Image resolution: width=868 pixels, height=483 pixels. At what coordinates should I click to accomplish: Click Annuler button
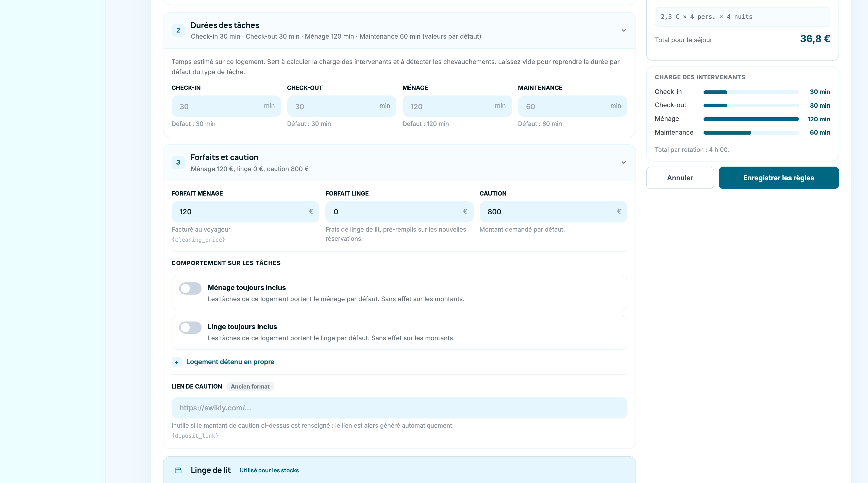(x=680, y=178)
